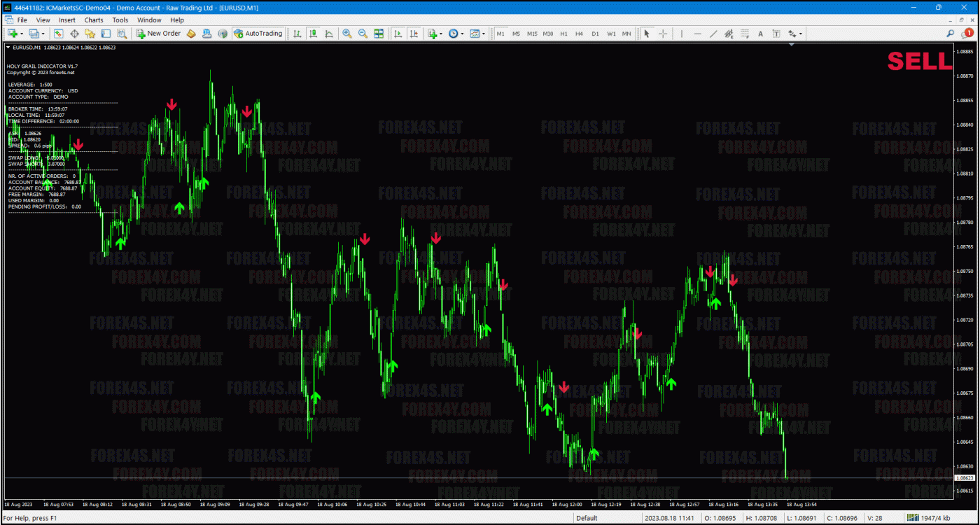Click the connection status bars indicator
Viewport: 980px width, 525px height.
pyautogui.click(x=913, y=518)
